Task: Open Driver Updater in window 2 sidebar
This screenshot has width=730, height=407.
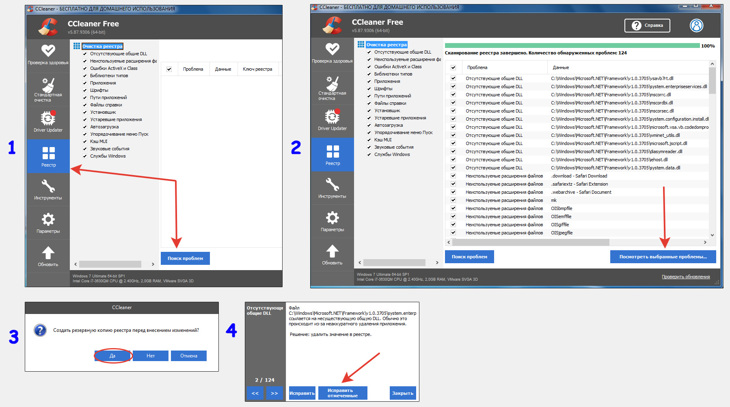Action: tap(332, 120)
